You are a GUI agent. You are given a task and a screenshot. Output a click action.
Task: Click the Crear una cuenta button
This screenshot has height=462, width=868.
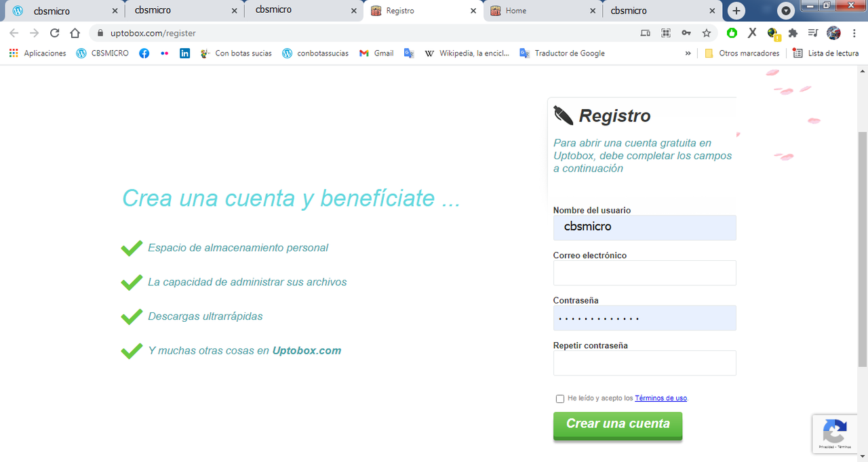click(618, 425)
